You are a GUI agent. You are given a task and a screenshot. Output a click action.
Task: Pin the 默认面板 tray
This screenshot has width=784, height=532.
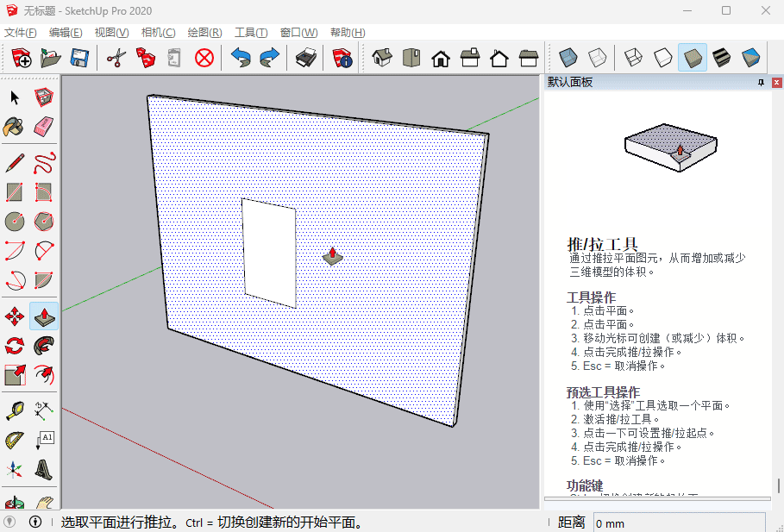click(761, 83)
